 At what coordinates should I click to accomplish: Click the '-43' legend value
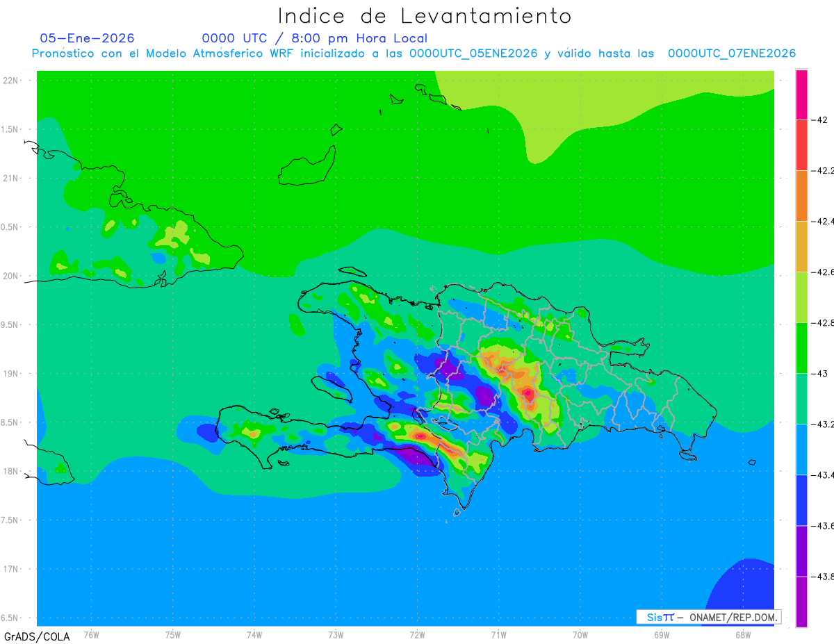point(821,373)
